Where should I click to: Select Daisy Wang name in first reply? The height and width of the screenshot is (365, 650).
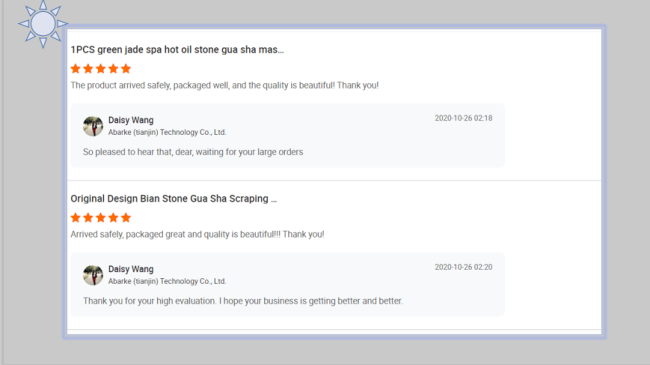[x=131, y=120]
